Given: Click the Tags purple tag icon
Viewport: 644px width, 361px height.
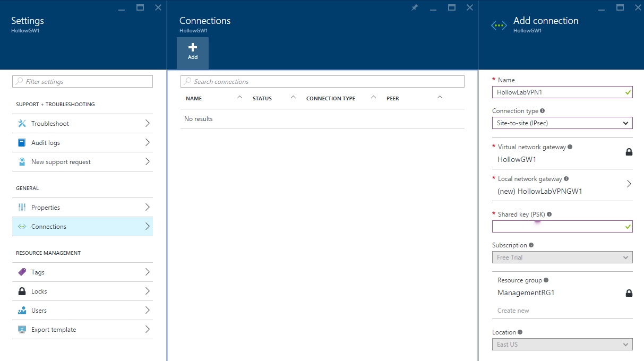Looking at the screenshot, I should tap(22, 272).
